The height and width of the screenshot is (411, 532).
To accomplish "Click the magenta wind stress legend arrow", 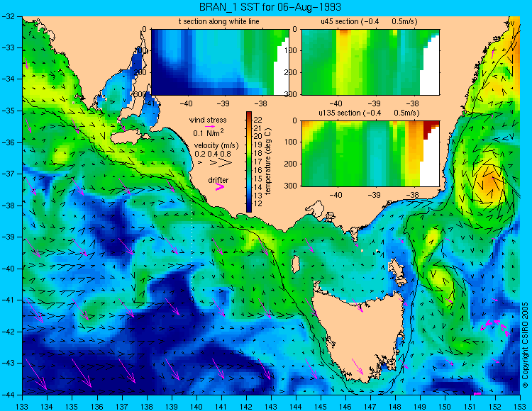I will pyautogui.click(x=209, y=126).
